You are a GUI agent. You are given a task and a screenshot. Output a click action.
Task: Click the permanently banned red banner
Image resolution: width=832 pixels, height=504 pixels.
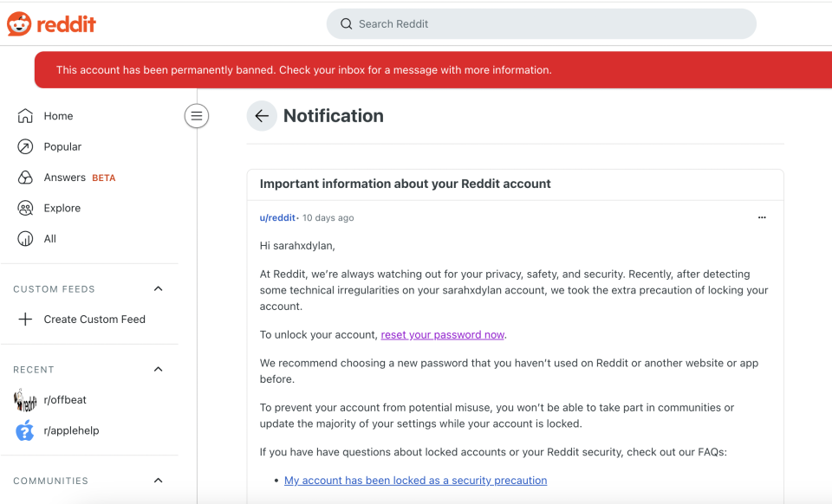coord(433,70)
